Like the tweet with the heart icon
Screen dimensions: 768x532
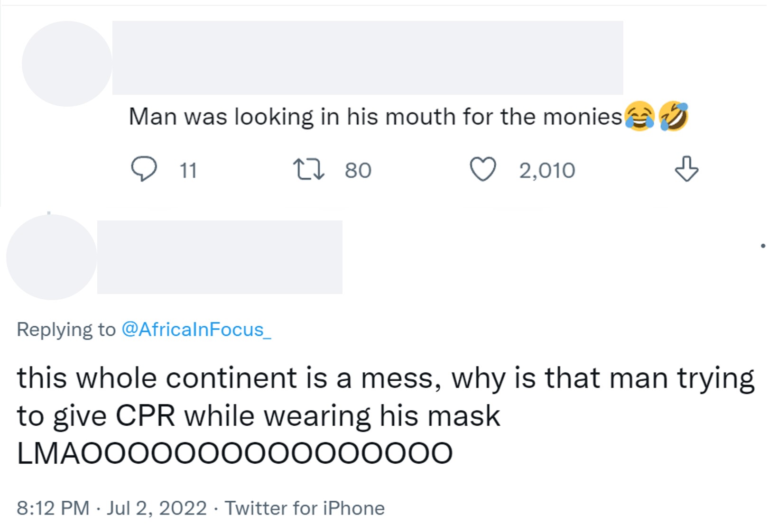482,169
